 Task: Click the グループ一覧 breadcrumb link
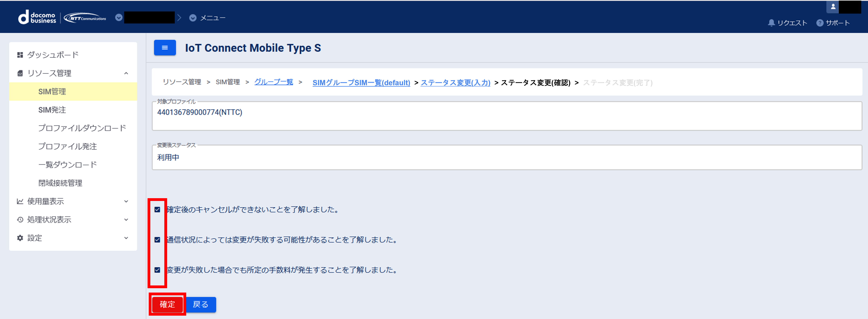(x=273, y=82)
